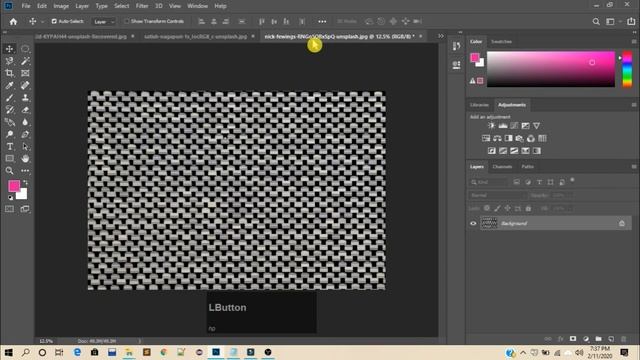Add a Brightness/Contrast adjustment

coord(491,126)
